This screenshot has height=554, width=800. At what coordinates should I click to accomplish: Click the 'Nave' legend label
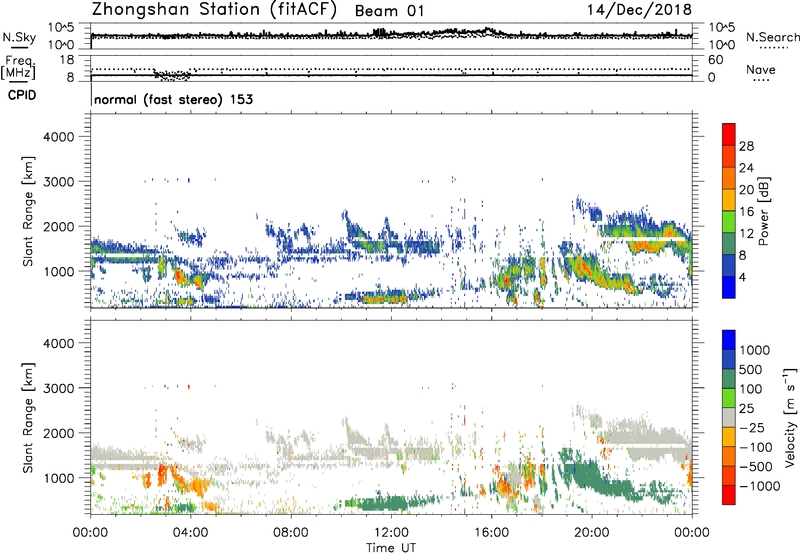point(760,70)
